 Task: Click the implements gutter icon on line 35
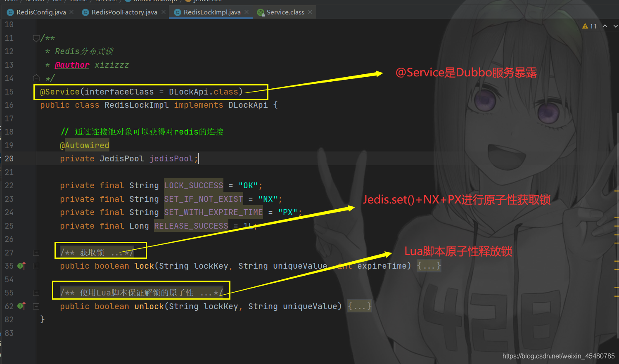point(21,266)
